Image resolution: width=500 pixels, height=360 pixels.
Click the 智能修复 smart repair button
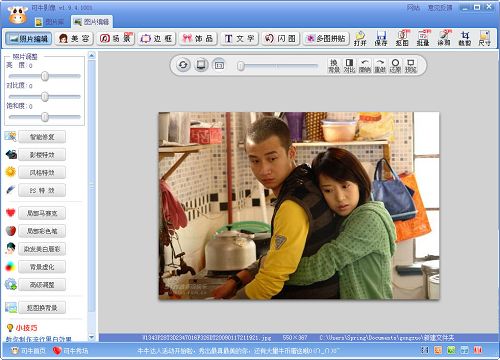42,137
